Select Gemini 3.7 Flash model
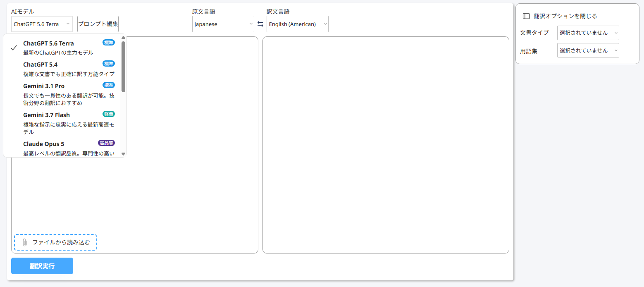 62,123
